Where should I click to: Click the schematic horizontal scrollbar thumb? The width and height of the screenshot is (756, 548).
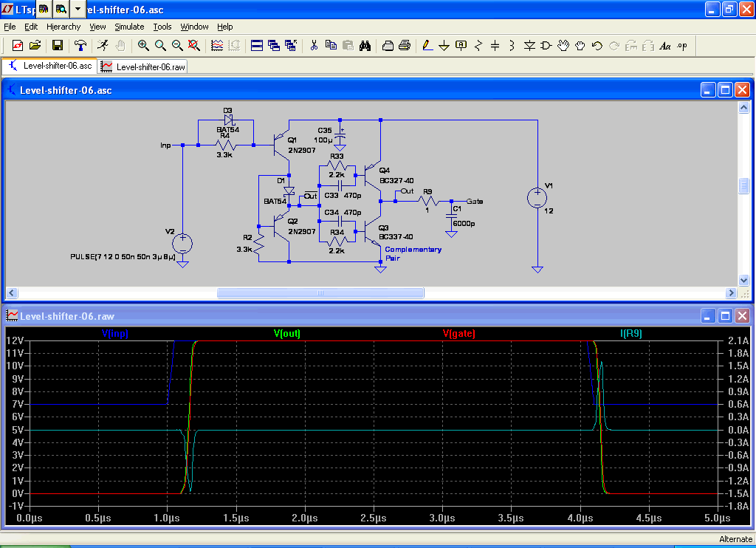click(320, 292)
